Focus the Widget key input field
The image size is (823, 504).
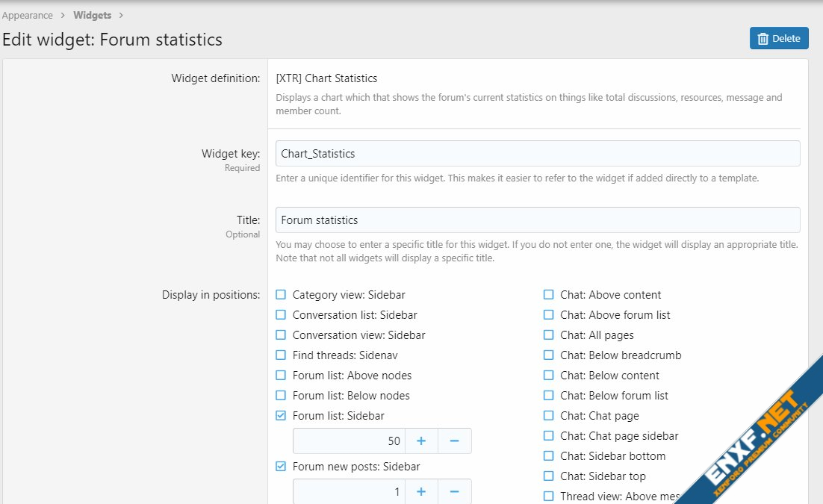pyautogui.click(x=537, y=154)
